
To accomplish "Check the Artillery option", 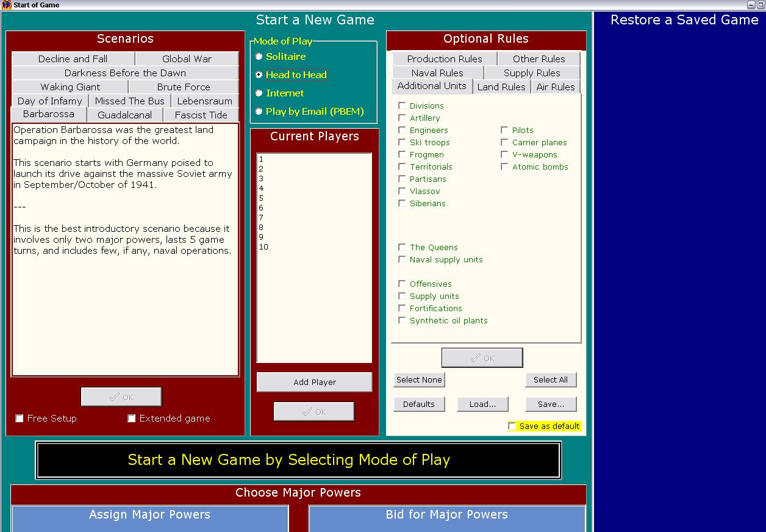I will (x=402, y=118).
